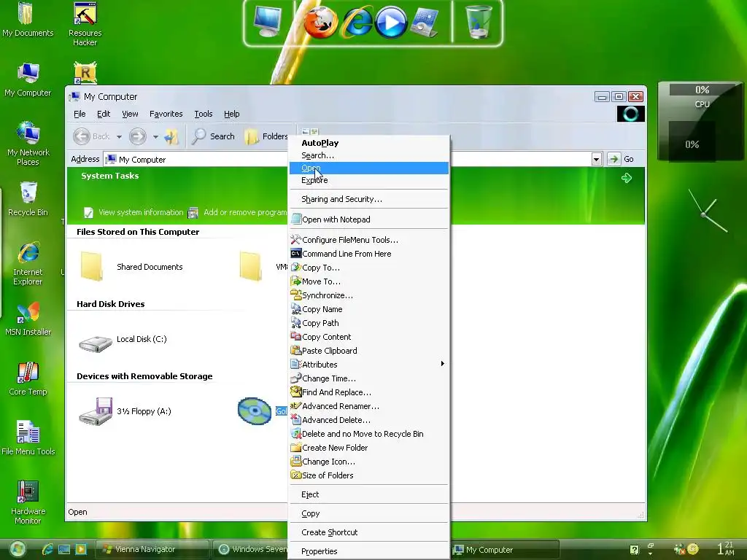747x560 pixels.
Task: Expand the Attributes submenu arrow
Action: pyautogui.click(x=443, y=364)
